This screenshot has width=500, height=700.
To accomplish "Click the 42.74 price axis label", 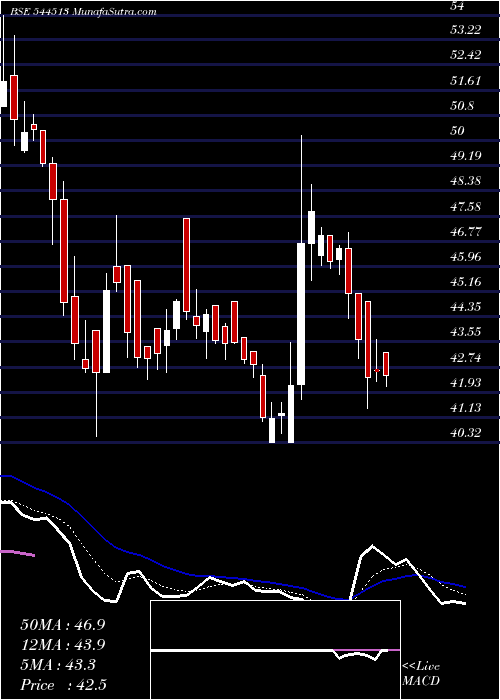I will [466, 358].
